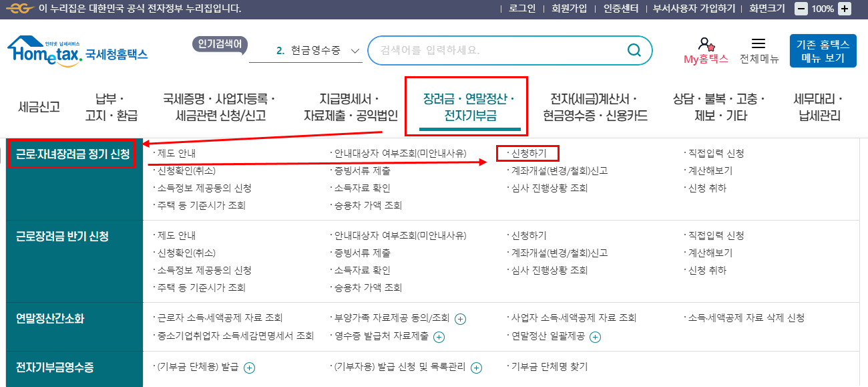This screenshot has width=868, height=387.
Task: Click the search magnifier icon
Action: (x=633, y=50)
